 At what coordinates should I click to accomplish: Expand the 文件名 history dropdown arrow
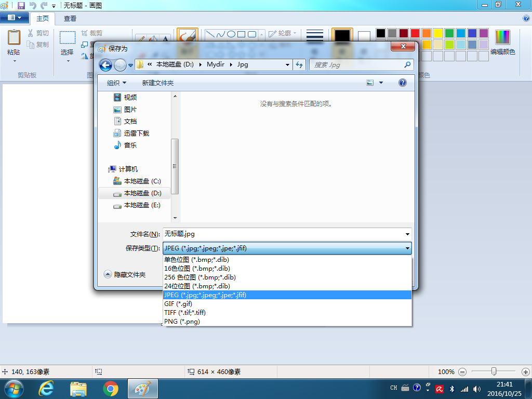[x=407, y=234]
